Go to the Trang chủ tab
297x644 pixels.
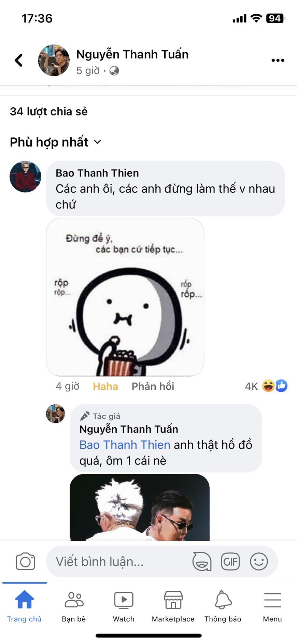click(24, 606)
